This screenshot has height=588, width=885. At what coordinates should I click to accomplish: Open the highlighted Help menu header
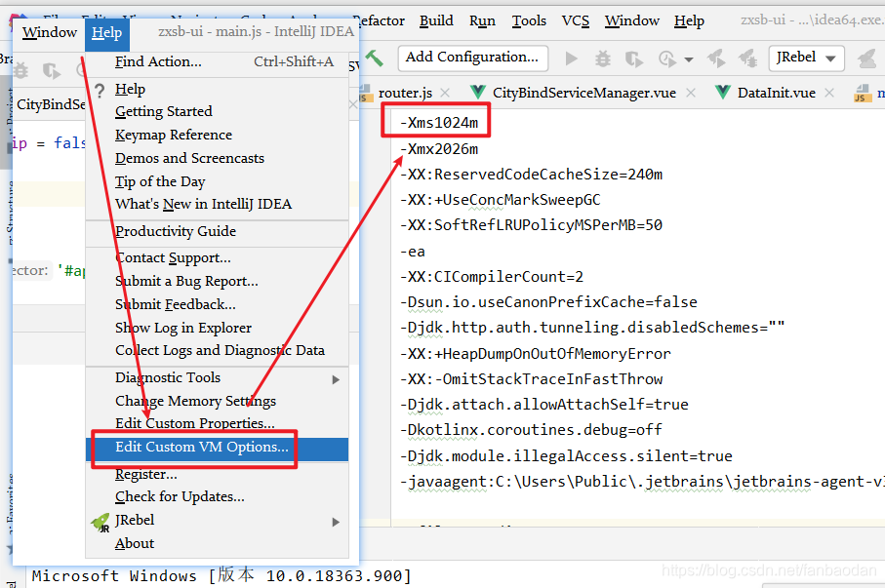pyautogui.click(x=106, y=33)
